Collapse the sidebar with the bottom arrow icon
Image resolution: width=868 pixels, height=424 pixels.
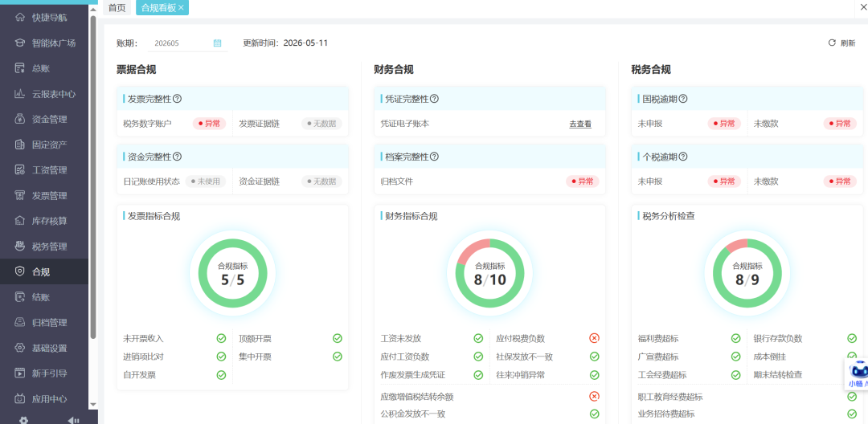click(73, 420)
